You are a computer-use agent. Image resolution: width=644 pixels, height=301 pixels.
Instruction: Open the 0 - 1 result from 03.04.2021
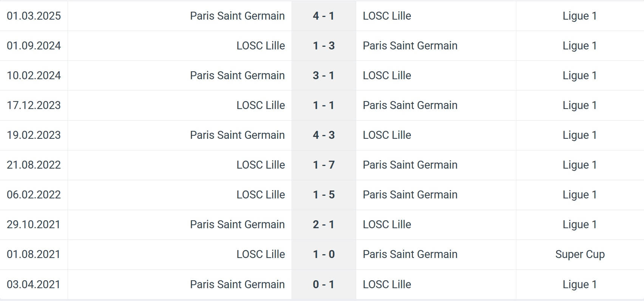coord(323,284)
